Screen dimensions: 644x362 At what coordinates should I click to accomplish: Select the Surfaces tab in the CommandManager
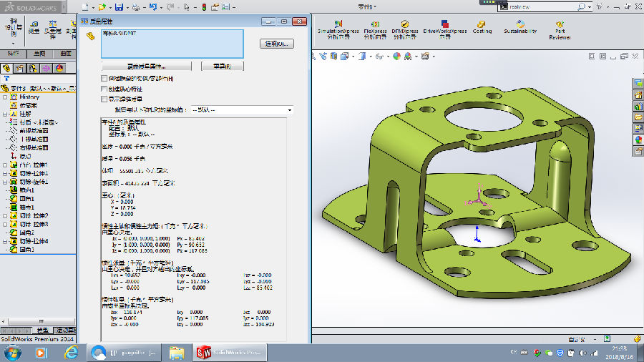tap(66, 54)
